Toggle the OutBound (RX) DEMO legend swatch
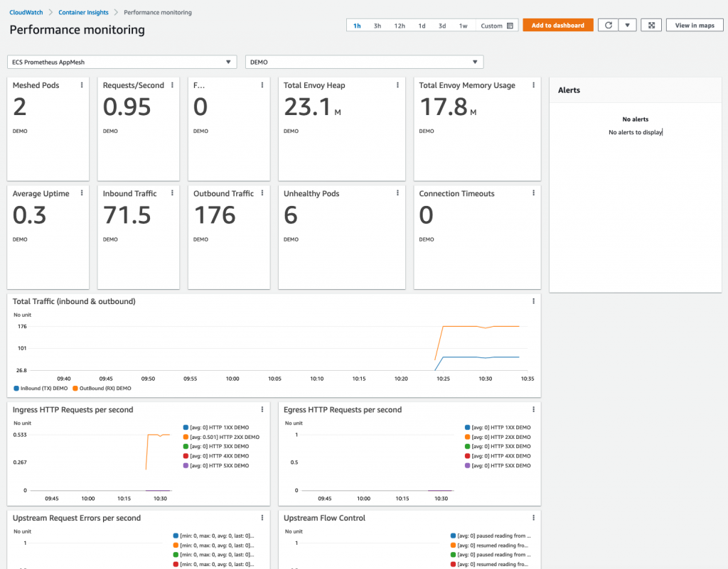 point(75,389)
